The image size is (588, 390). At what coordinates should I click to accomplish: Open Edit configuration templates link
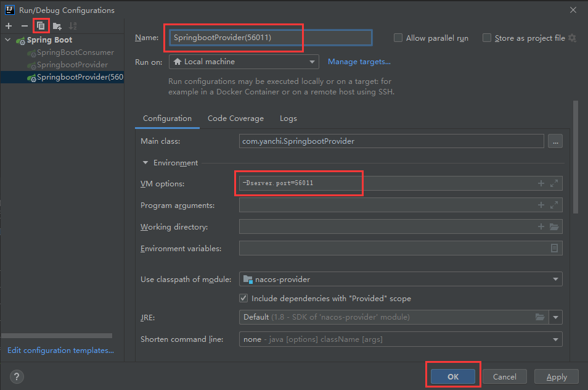[61, 351]
